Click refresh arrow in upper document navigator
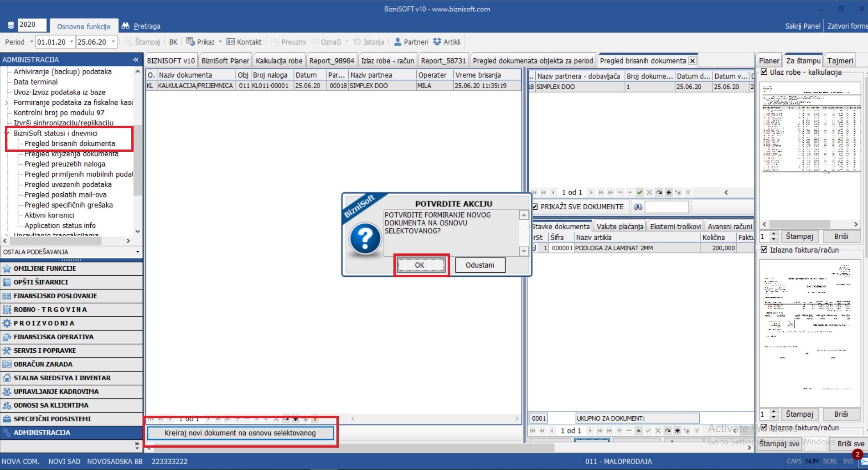This screenshot has width=868, height=470. [659, 192]
